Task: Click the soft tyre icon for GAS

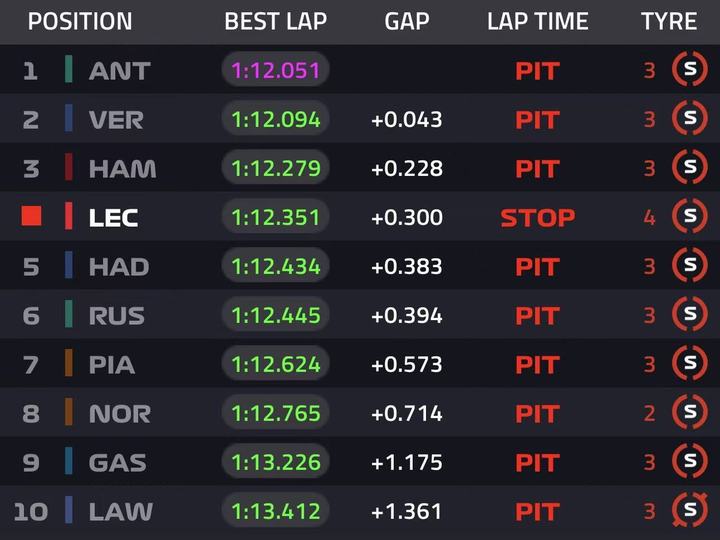Action: pyautogui.click(x=690, y=461)
